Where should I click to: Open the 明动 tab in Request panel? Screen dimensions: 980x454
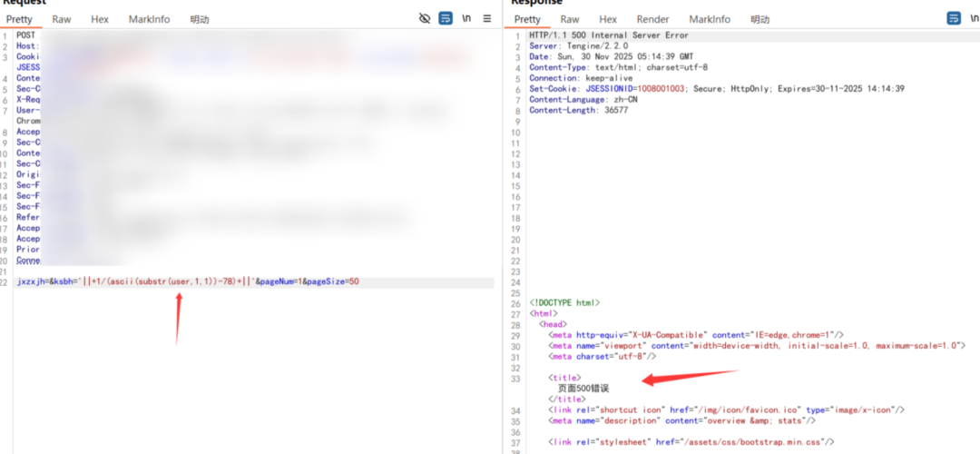[x=200, y=19]
